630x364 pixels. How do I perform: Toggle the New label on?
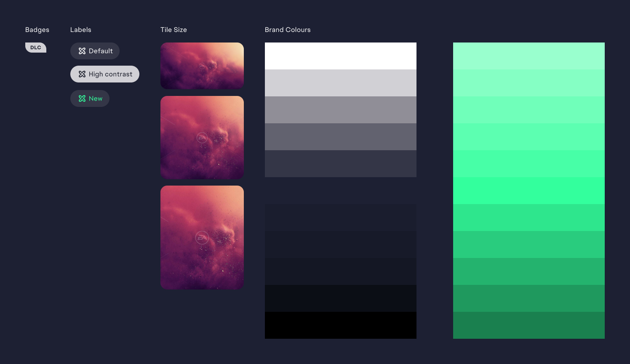pyautogui.click(x=90, y=98)
